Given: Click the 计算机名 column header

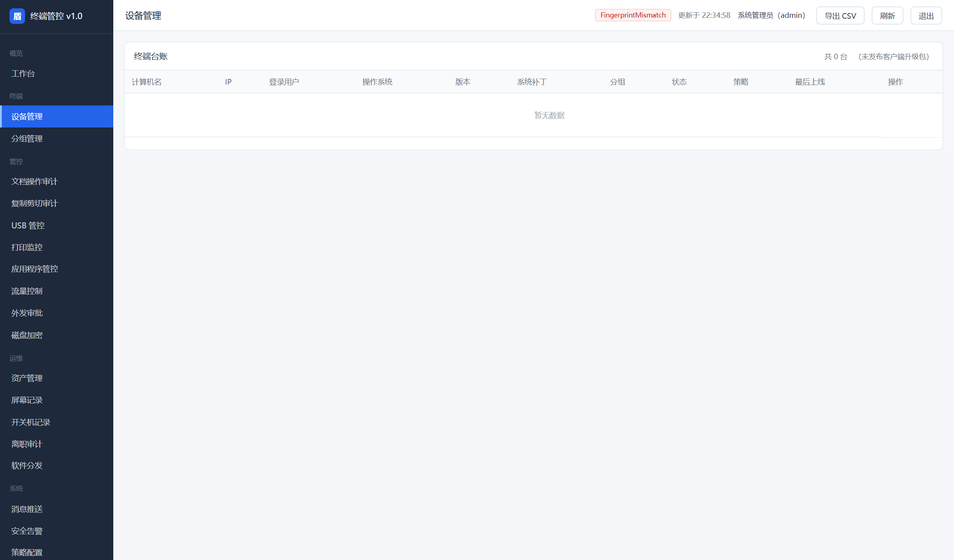Looking at the screenshot, I should [x=147, y=82].
